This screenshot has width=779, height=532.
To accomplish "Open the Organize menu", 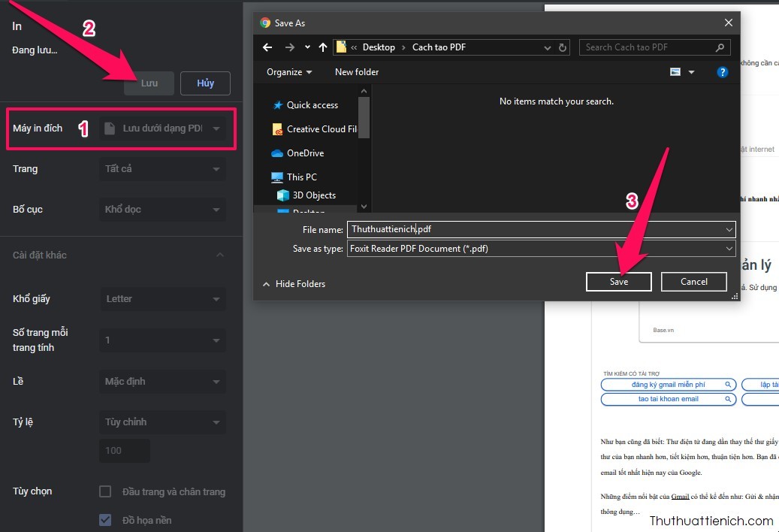I will [289, 72].
